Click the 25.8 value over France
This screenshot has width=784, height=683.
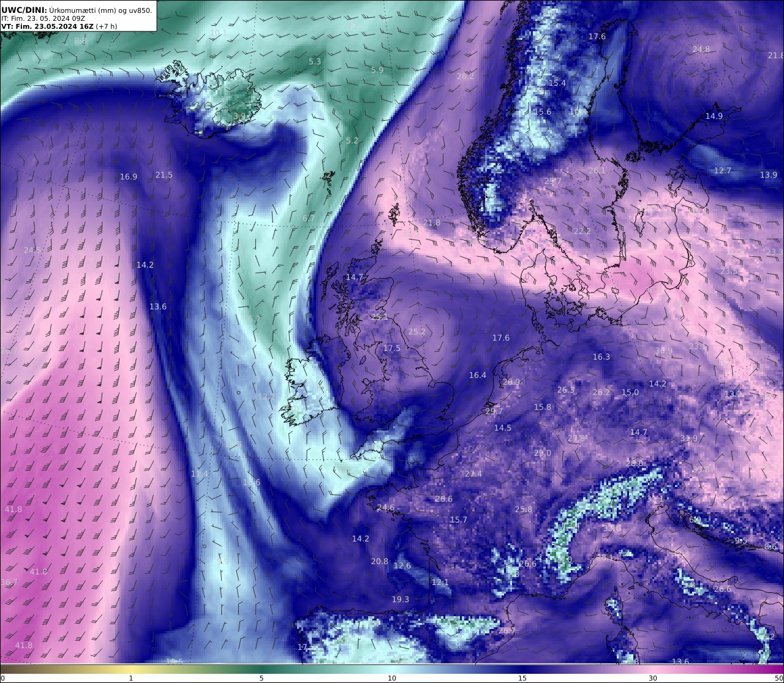[524, 509]
